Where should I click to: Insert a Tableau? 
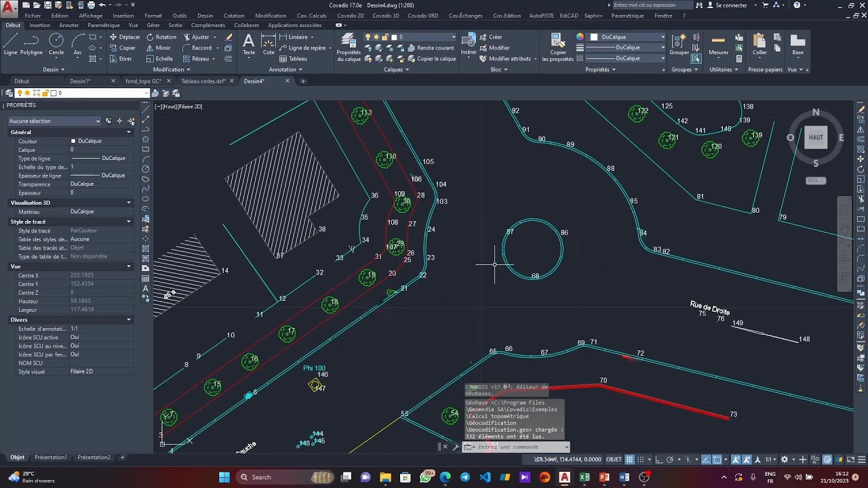[293, 59]
